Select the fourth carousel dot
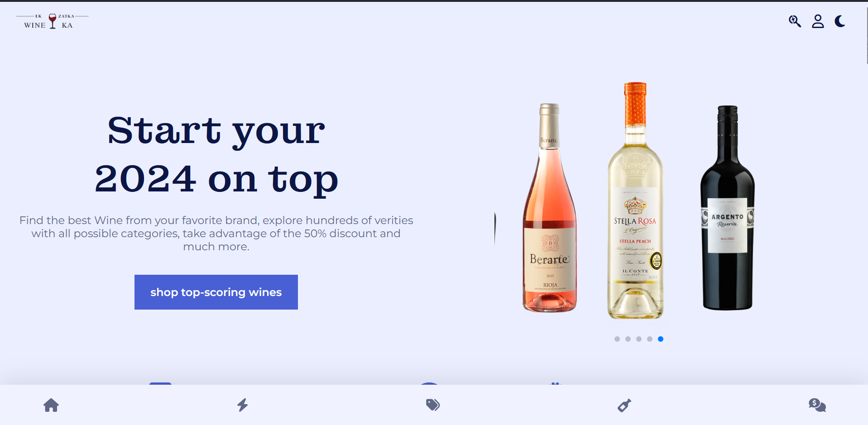This screenshot has width=868, height=425. click(650, 339)
